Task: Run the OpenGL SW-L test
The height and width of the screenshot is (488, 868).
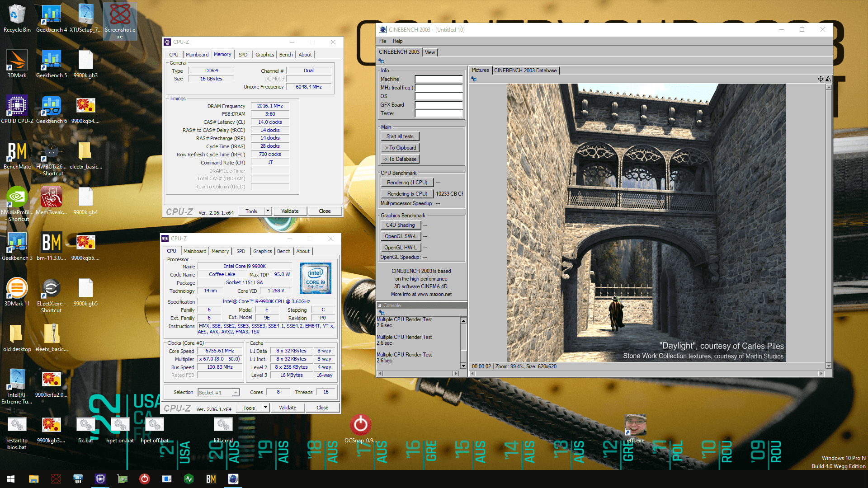Action: 401,236
